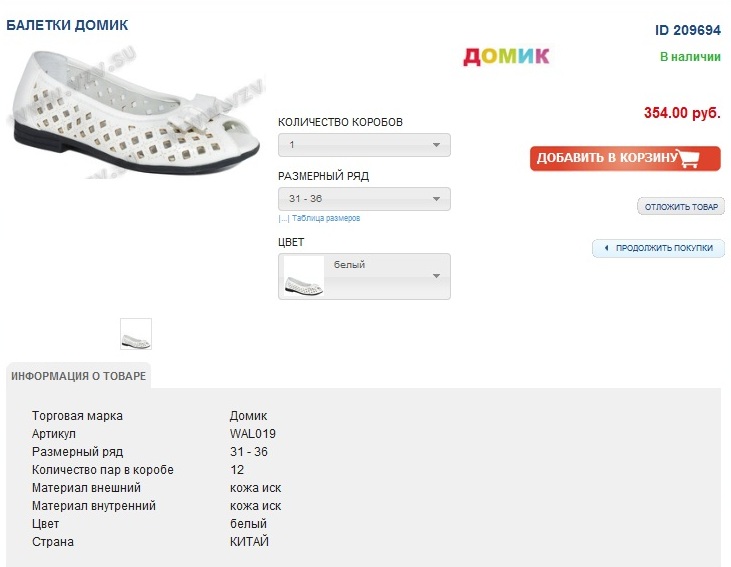Click the small shoe image in the color selector
Viewport: 731px width, 567px height.
304,277
